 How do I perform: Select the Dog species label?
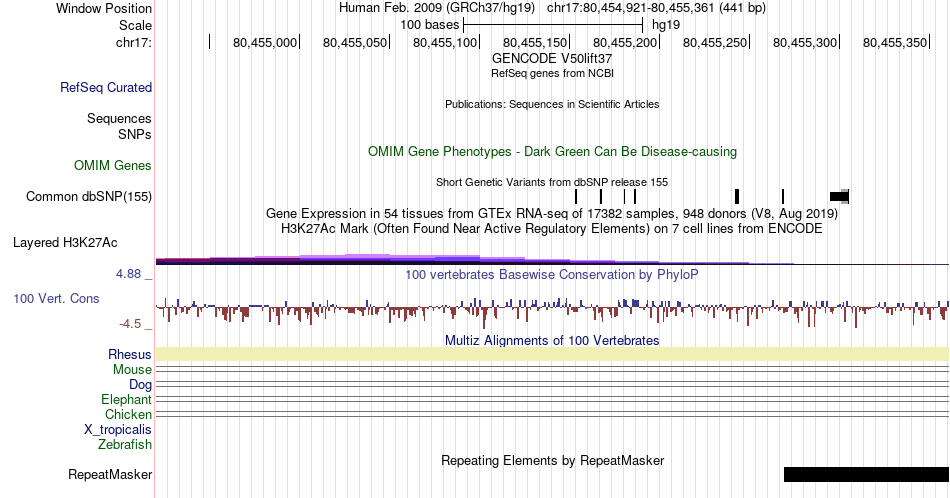click(141, 385)
